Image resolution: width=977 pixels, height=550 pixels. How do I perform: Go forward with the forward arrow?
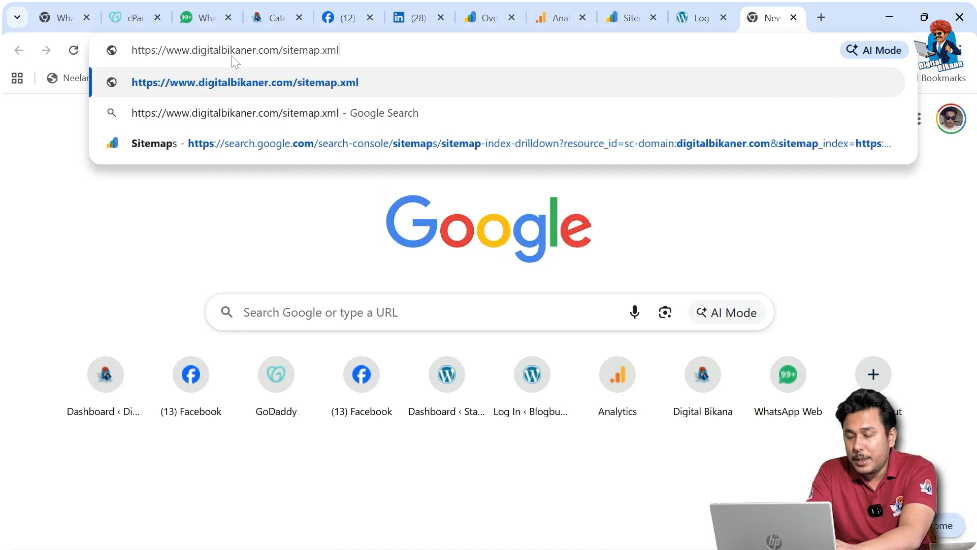pos(46,50)
